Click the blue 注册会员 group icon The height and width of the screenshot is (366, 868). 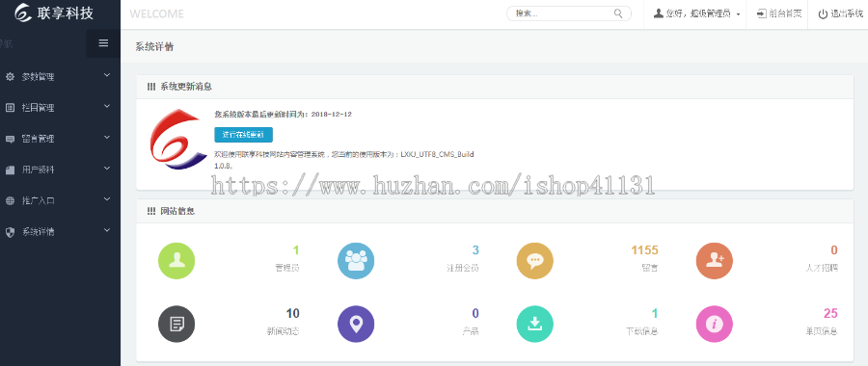coord(356,261)
